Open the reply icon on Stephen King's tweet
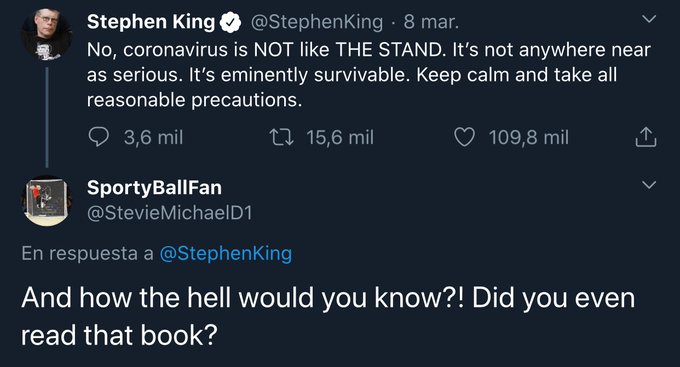Viewport: 680px width, 367px height. pyautogui.click(x=98, y=137)
